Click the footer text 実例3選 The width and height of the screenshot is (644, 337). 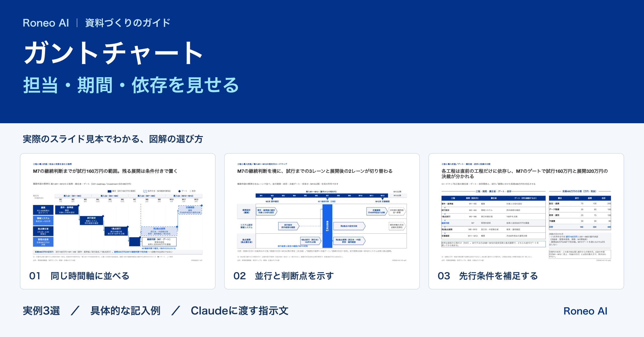[x=42, y=311]
